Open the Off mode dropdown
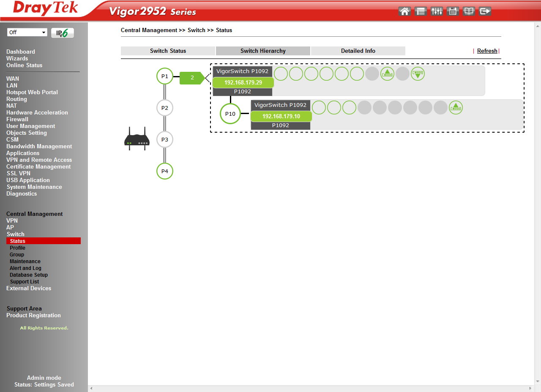The height and width of the screenshot is (392, 541). (x=27, y=33)
